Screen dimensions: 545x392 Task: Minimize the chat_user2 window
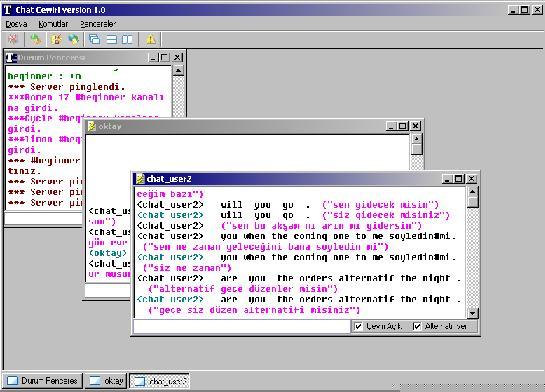pos(448,179)
